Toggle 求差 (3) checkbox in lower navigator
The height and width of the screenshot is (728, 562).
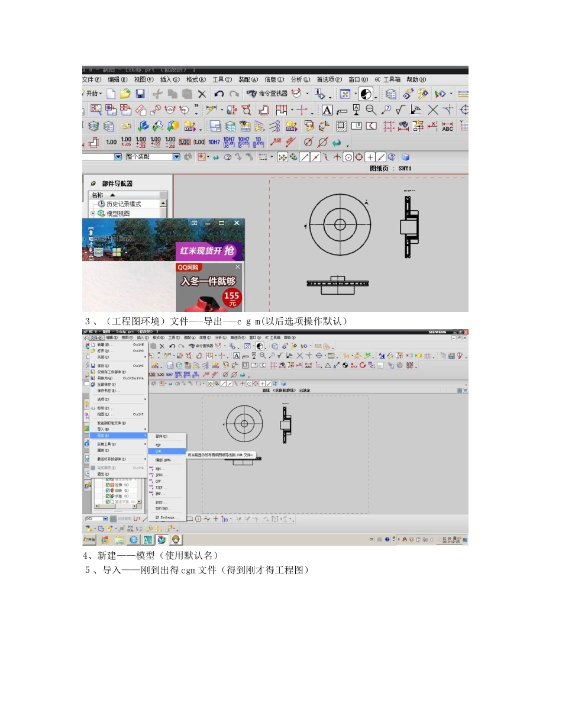tap(108, 496)
